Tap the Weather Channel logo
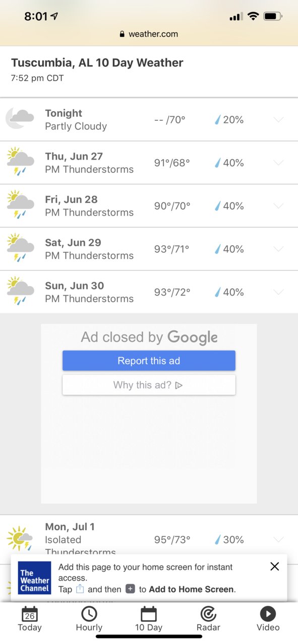 pyautogui.click(x=35, y=578)
